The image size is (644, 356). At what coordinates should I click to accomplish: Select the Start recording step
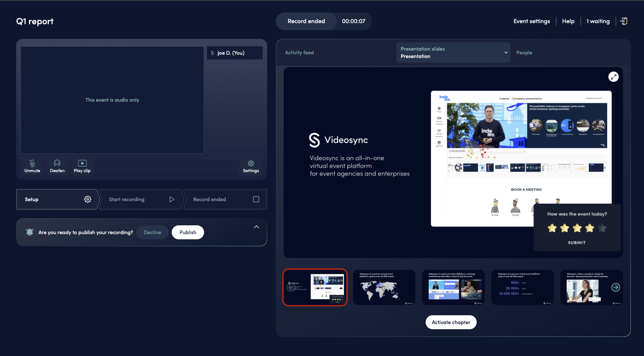click(x=141, y=199)
